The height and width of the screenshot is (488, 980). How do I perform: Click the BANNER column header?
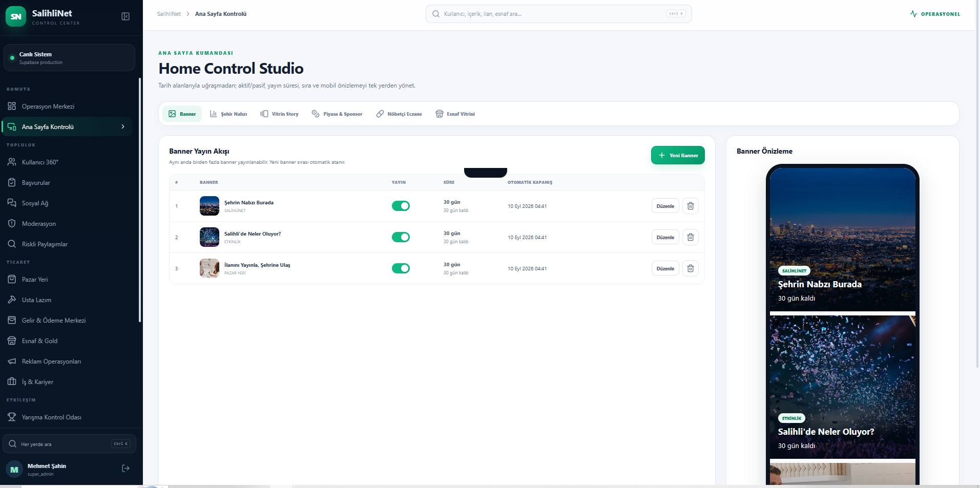pos(208,182)
